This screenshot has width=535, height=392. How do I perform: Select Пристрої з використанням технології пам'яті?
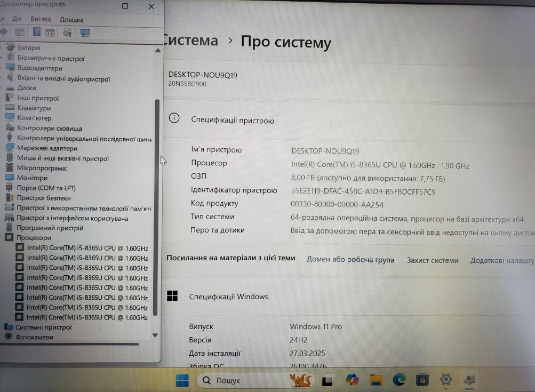click(x=84, y=208)
